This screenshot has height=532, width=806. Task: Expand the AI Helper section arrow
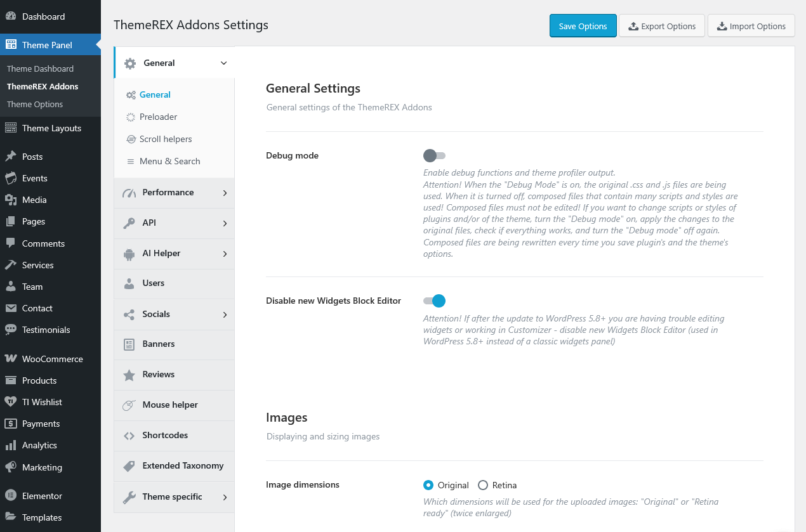pyautogui.click(x=225, y=254)
